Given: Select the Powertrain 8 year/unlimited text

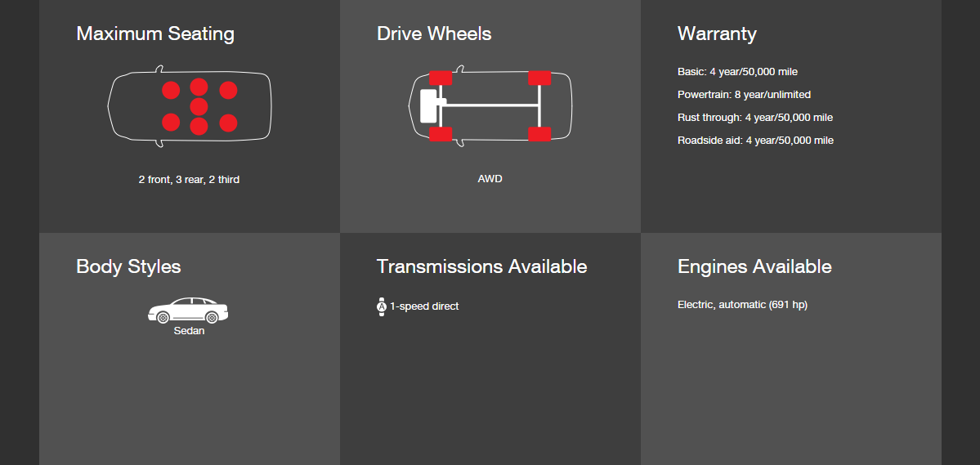Looking at the screenshot, I should pyautogui.click(x=744, y=95).
